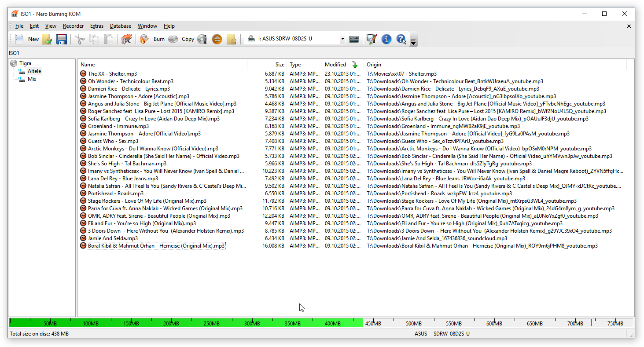This screenshot has height=347, width=644.
Task: Click the Copy to clipboard toolbar icon
Action: [x=94, y=39]
